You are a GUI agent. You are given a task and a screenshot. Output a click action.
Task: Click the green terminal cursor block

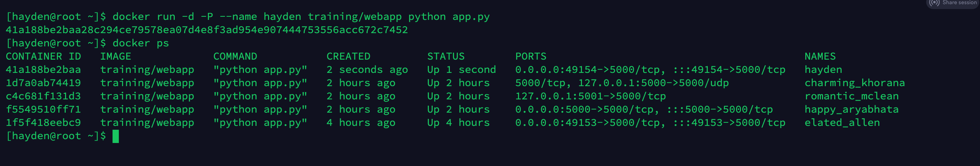coord(116,136)
